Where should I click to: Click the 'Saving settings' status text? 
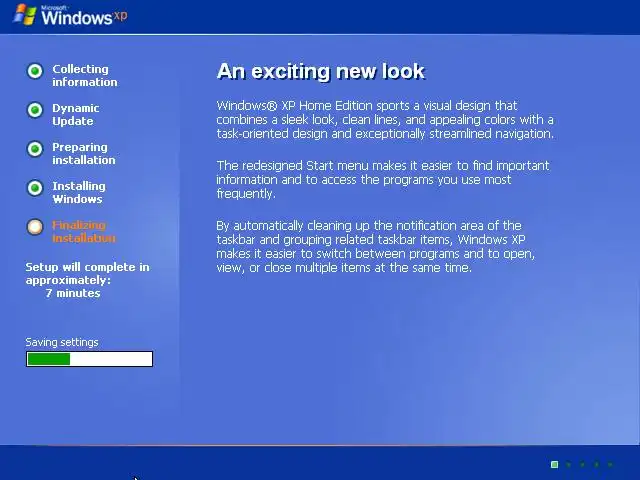tap(62, 342)
